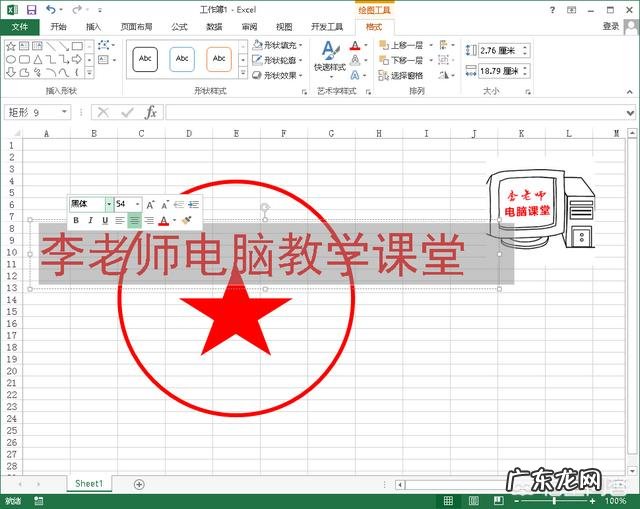640x509 pixels.
Task: Open 形状填充 shape fill dropdown
Action: pos(278,45)
